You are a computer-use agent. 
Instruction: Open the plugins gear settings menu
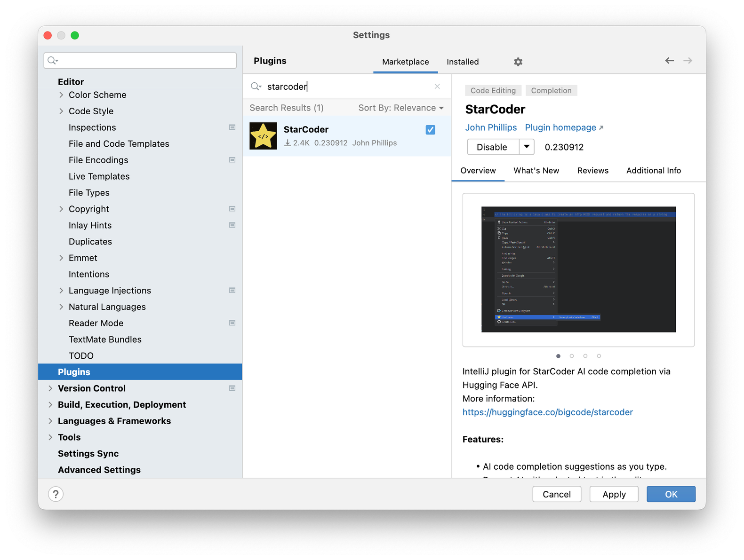[518, 62]
